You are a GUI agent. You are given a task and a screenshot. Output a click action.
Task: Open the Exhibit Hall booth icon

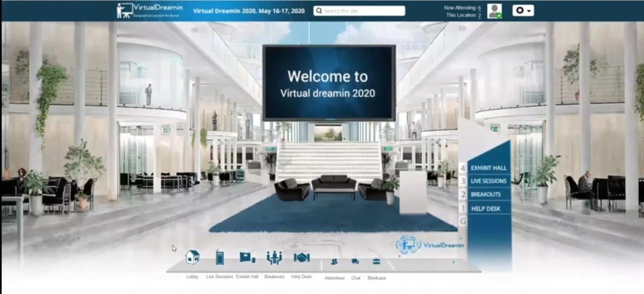(x=247, y=257)
